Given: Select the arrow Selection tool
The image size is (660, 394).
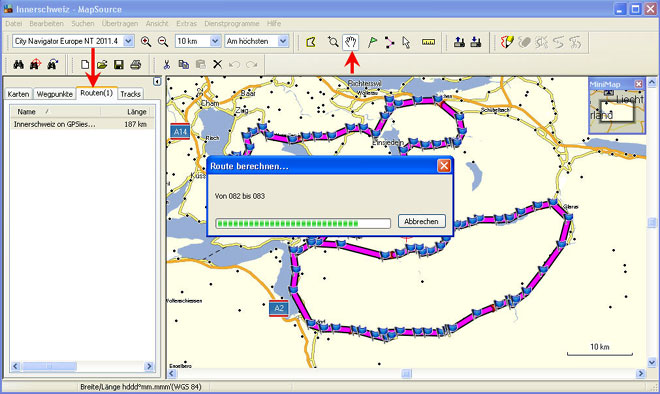Looking at the screenshot, I should (406, 42).
